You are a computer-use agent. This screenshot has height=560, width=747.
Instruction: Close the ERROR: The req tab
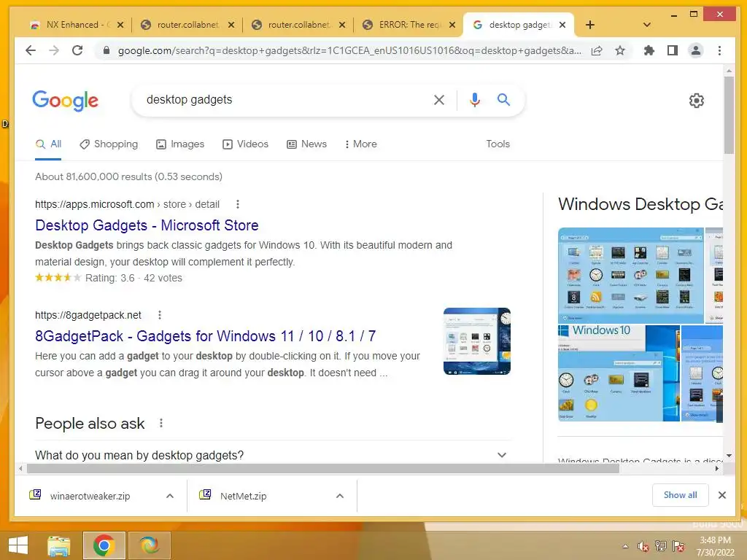(452, 25)
